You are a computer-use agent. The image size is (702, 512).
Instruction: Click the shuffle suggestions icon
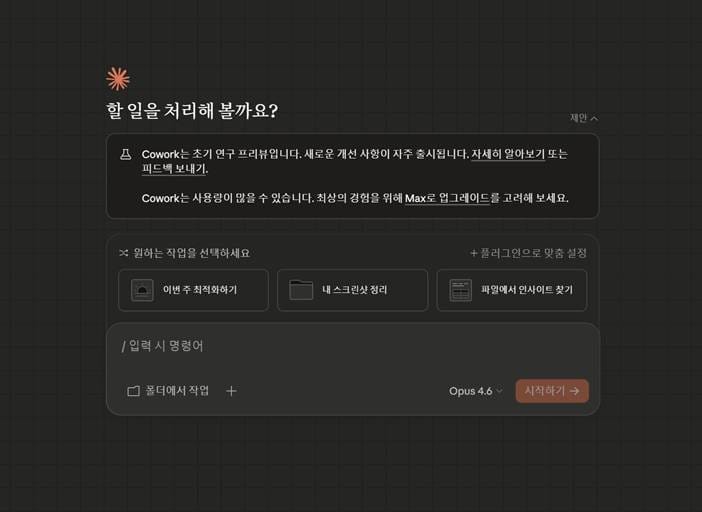click(124, 253)
